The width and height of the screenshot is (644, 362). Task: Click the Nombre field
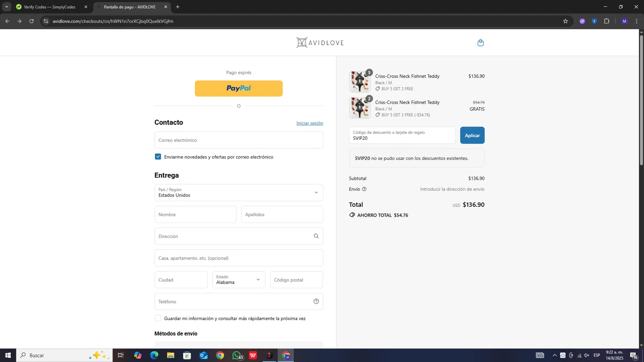[x=195, y=214]
